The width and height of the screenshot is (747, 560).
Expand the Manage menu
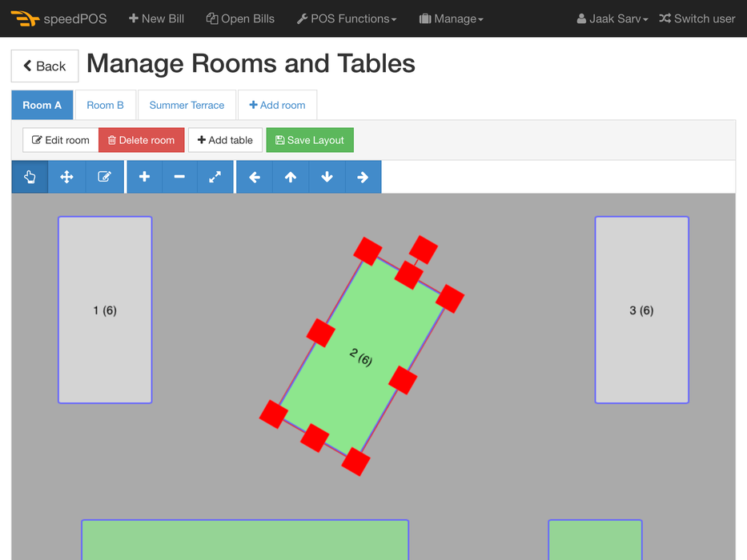(x=452, y=18)
